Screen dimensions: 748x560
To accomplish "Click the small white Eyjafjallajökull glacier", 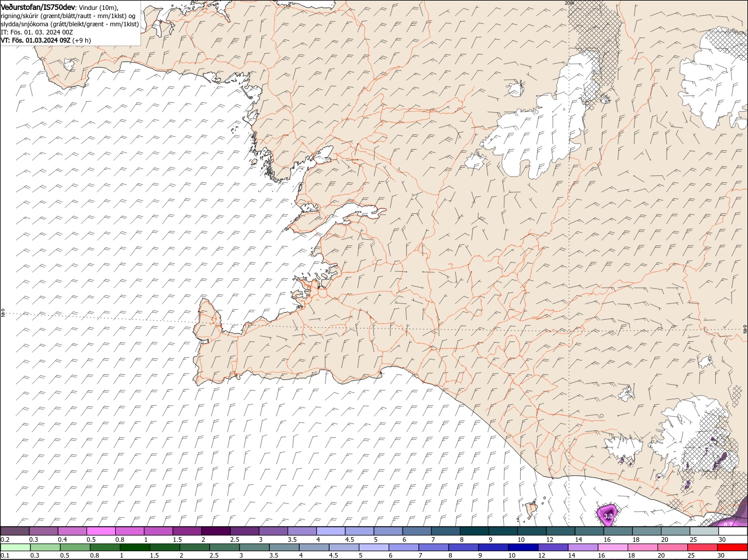I will [624, 448].
